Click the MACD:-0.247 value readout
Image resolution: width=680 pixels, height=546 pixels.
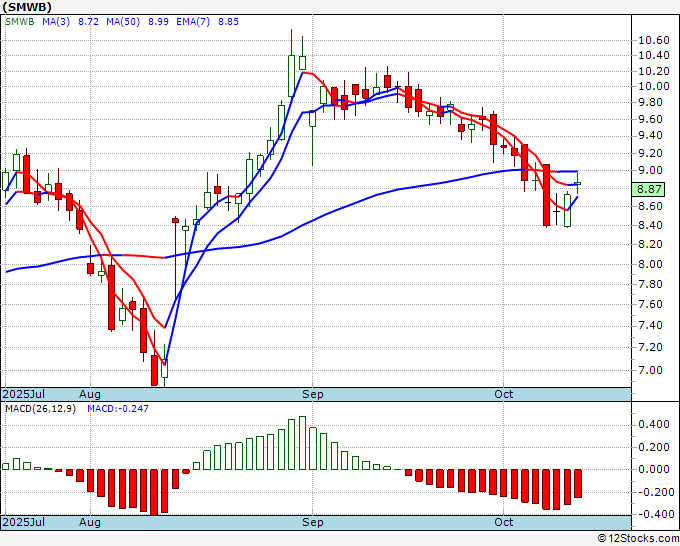click(x=118, y=409)
